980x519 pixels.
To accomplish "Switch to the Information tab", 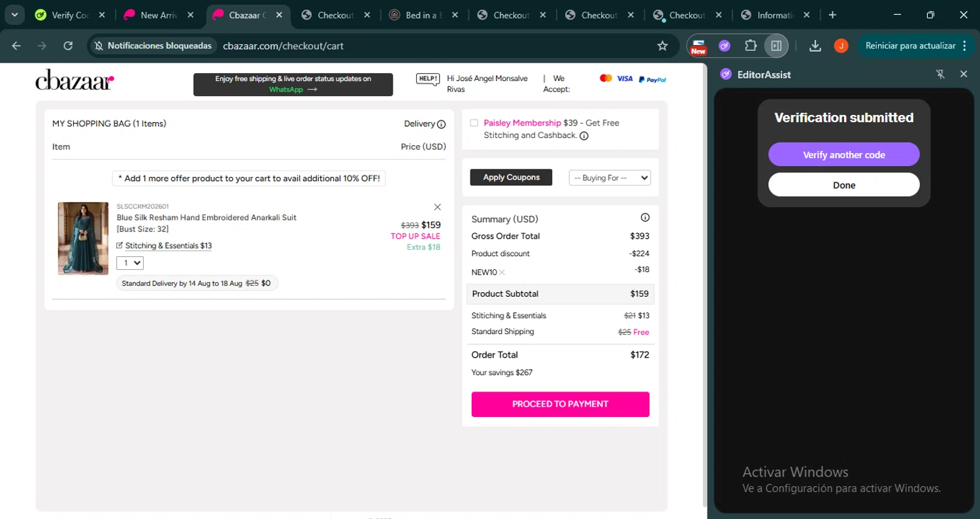I will click(x=775, y=15).
